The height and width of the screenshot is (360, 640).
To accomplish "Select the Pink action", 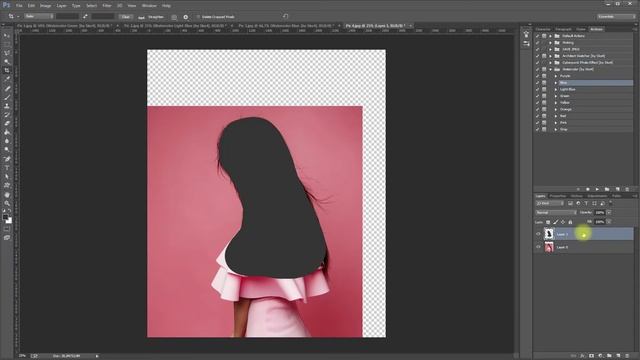I will [563, 123].
